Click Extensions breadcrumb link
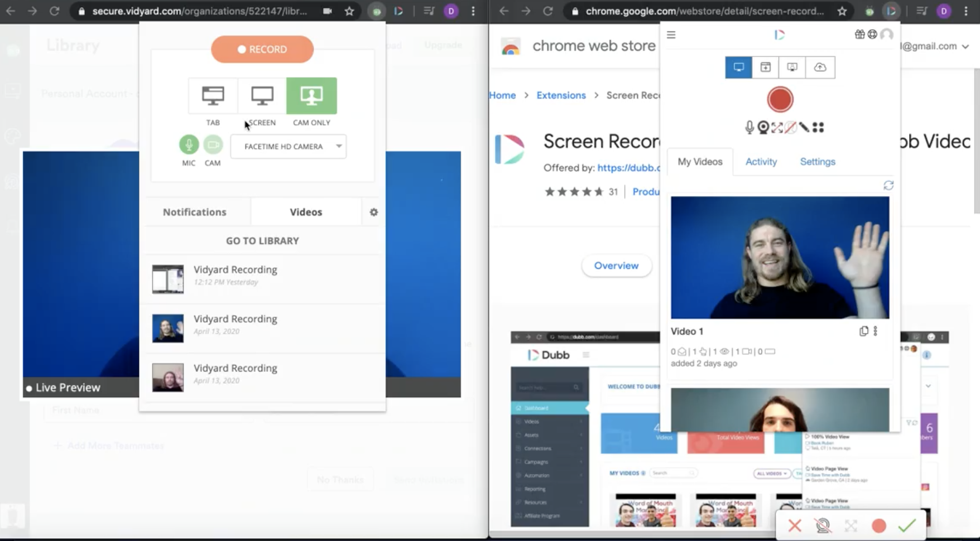The height and width of the screenshot is (541, 980). (x=561, y=95)
